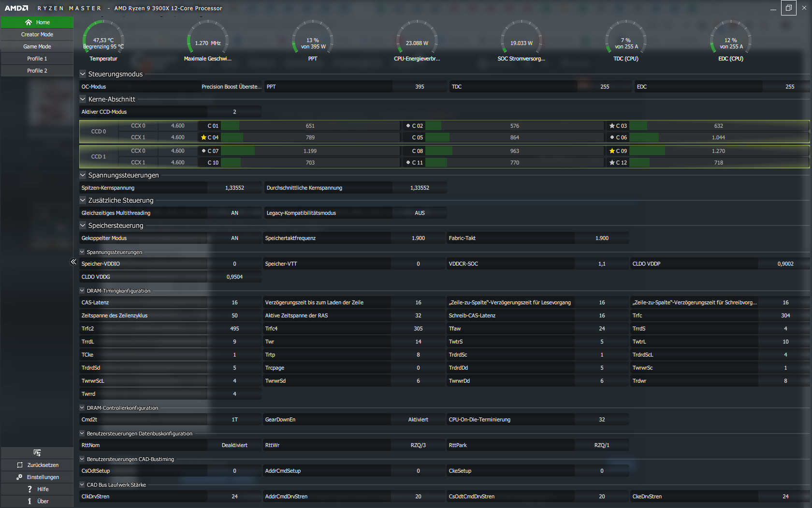Screen dimensions: 812x508
Task: Collapse the Steuerungsmodus section
Action: [83, 74]
